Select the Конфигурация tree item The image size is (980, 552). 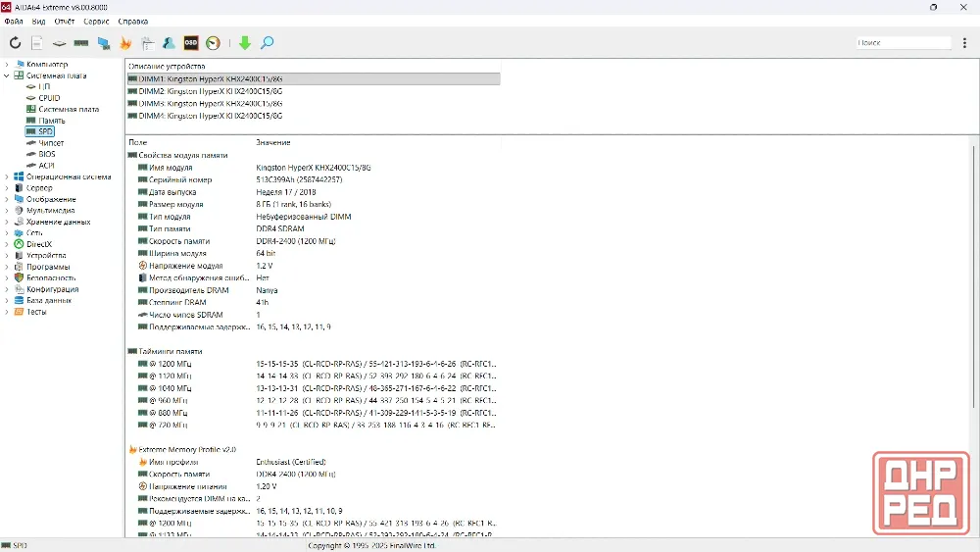[x=52, y=289]
